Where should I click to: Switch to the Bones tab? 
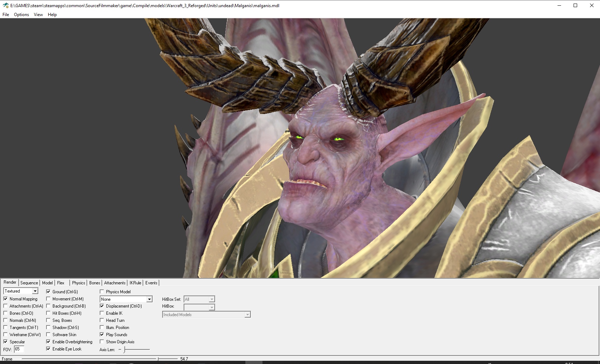pyautogui.click(x=95, y=283)
